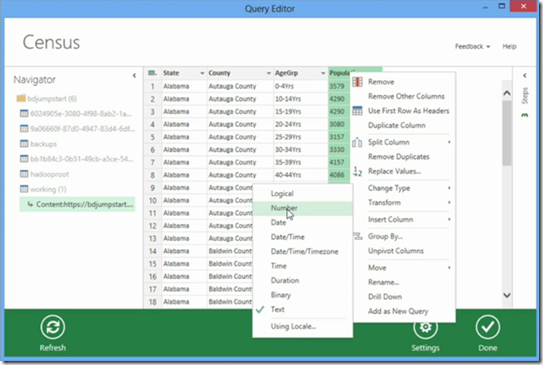Open the County column filter dropdown
Viewport: 543px width, 365px height.
268,73
